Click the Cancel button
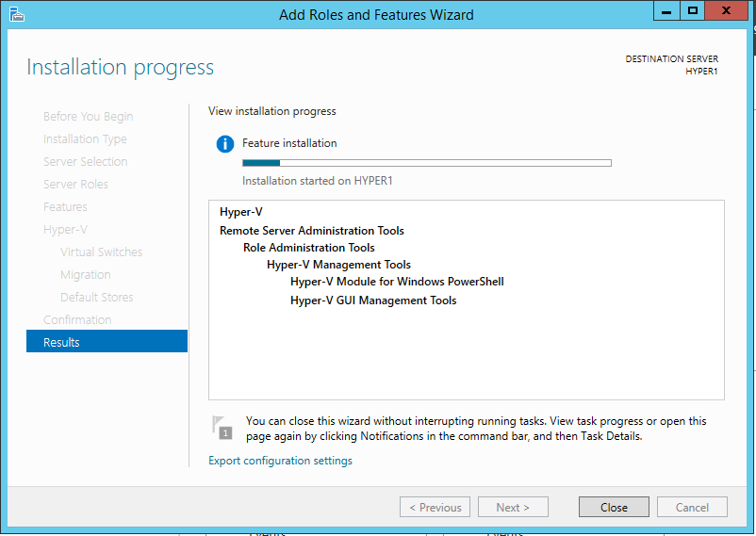756x536 pixels. pyautogui.click(x=692, y=507)
